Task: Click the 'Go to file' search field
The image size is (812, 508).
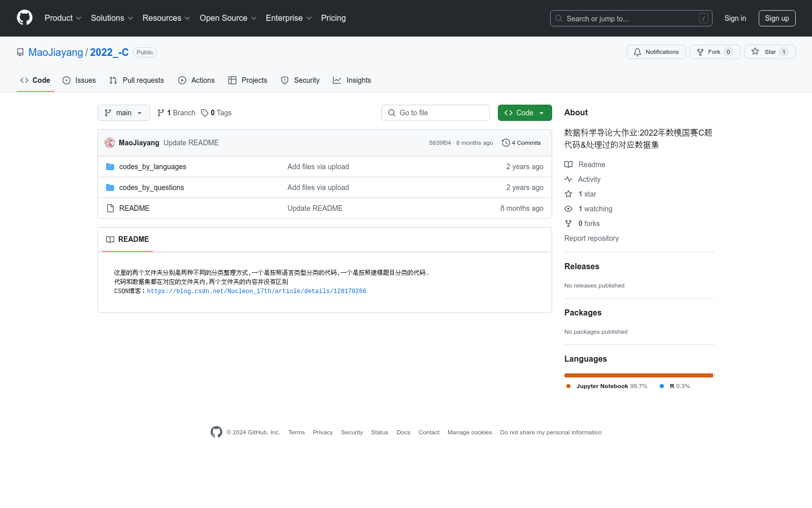Action: [435, 113]
